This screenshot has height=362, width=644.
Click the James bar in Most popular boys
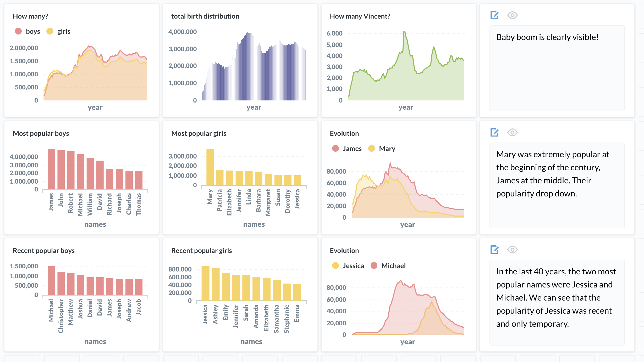pyautogui.click(x=51, y=169)
